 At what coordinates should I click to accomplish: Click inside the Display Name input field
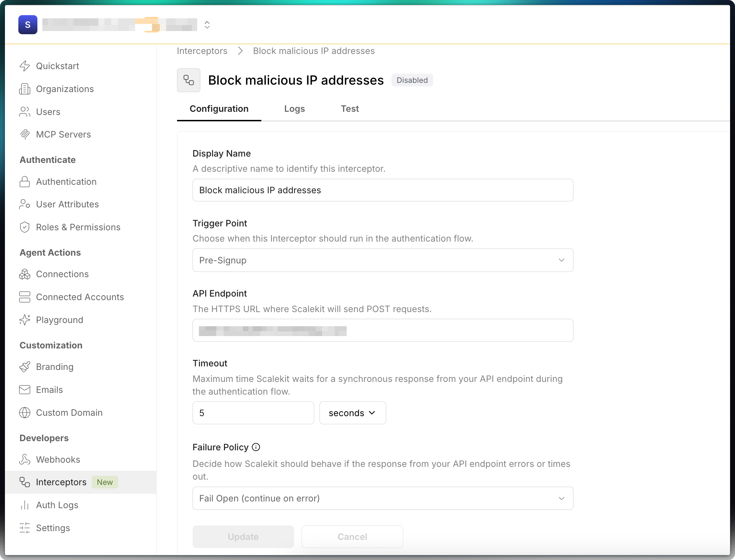pyautogui.click(x=383, y=190)
